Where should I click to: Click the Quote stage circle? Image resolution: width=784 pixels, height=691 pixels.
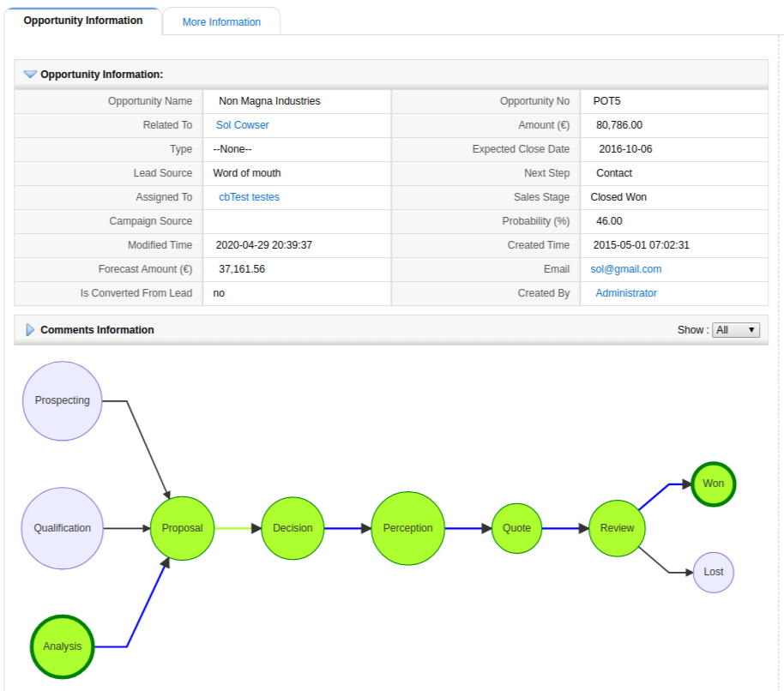click(x=516, y=528)
